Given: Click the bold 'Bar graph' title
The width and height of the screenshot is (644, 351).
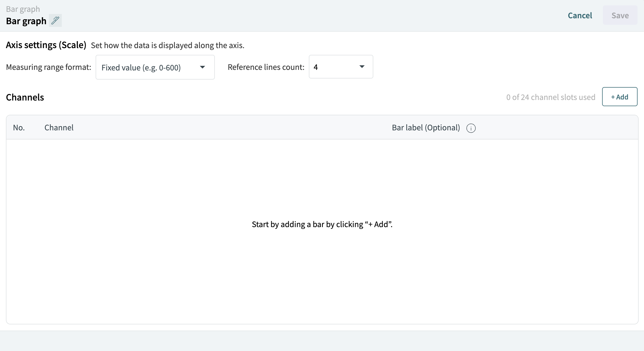Looking at the screenshot, I should pyautogui.click(x=26, y=21).
